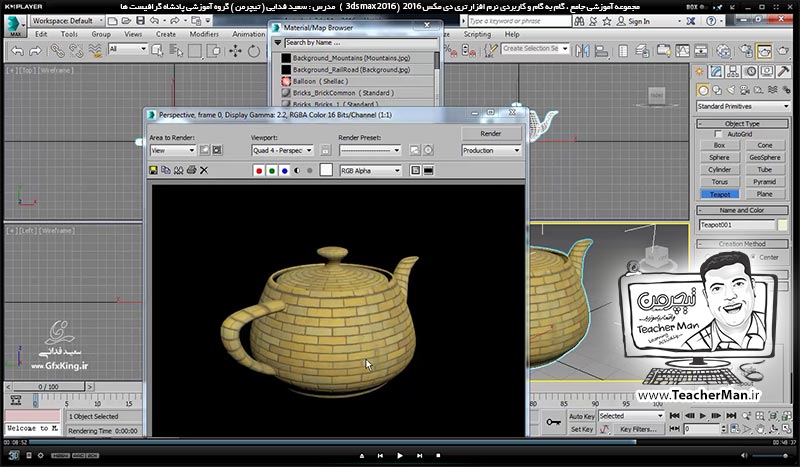This screenshot has height=467, width=800.
Task: Open the 3ds Max application menu button
Action: [x=15, y=26]
